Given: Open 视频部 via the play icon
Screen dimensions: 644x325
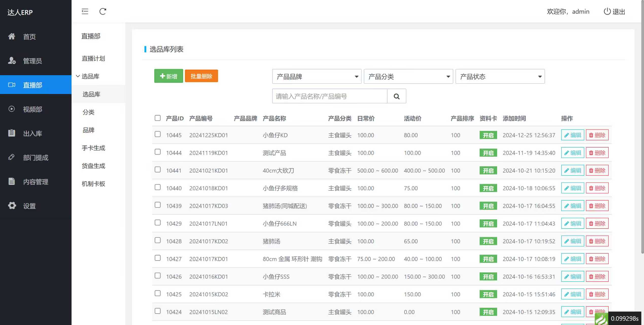Looking at the screenshot, I should (12, 109).
